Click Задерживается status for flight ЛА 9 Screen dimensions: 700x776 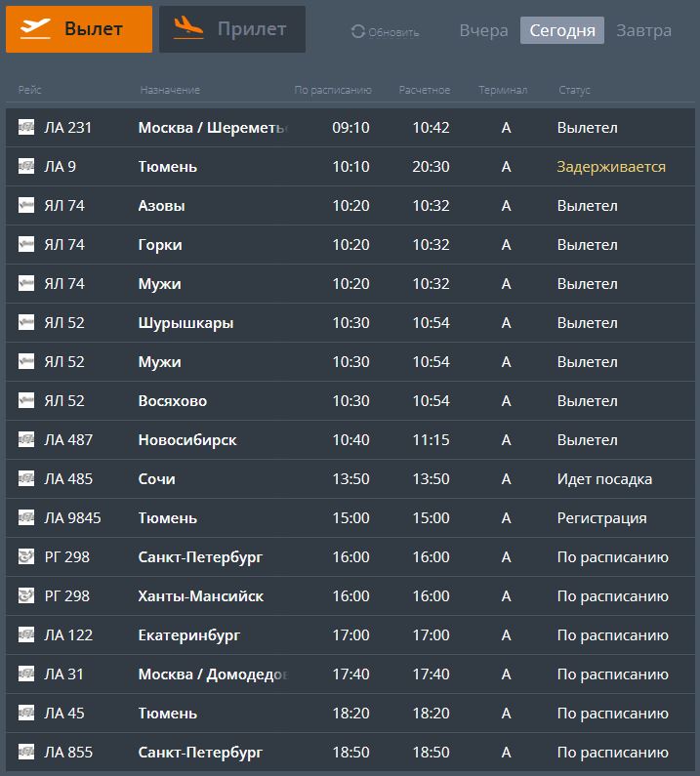coord(611,167)
